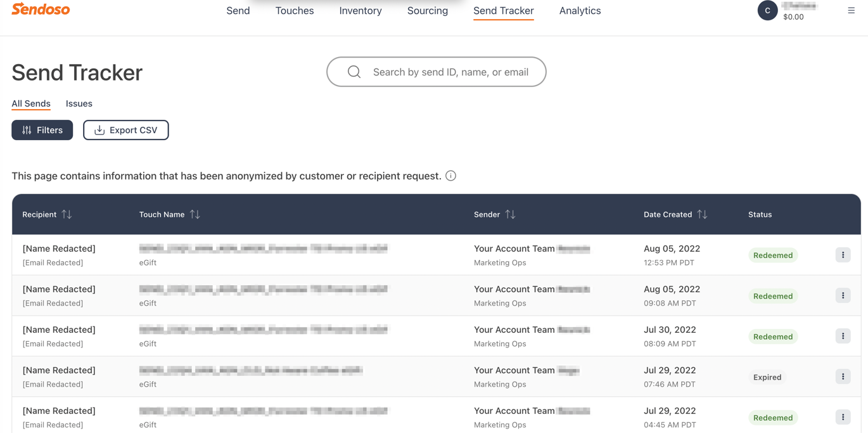
Task: Open row options for Jul 30 08:09 AM send
Action: pos(843,336)
